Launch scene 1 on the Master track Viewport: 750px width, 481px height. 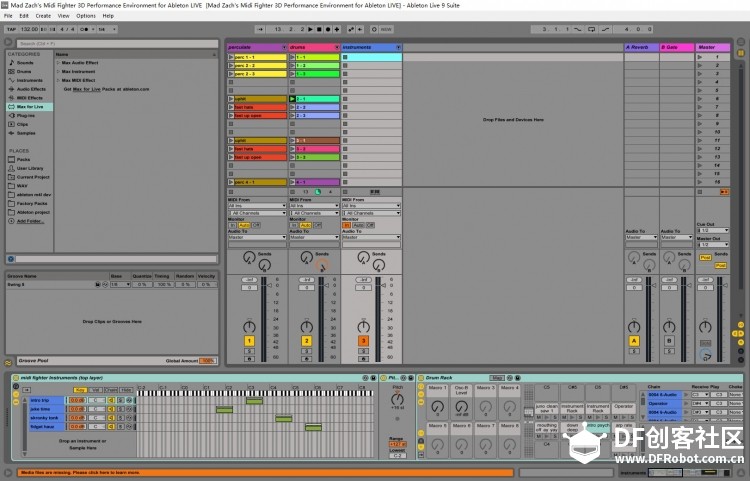(x=700, y=57)
